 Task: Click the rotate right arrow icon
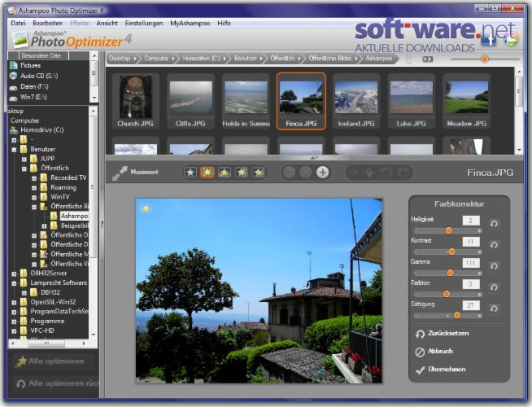[403, 173]
